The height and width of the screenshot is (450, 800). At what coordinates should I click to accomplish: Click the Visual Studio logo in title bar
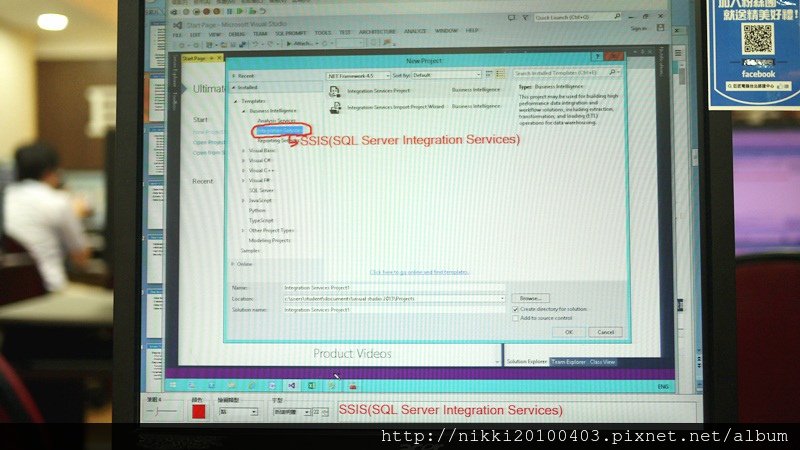click(178, 25)
